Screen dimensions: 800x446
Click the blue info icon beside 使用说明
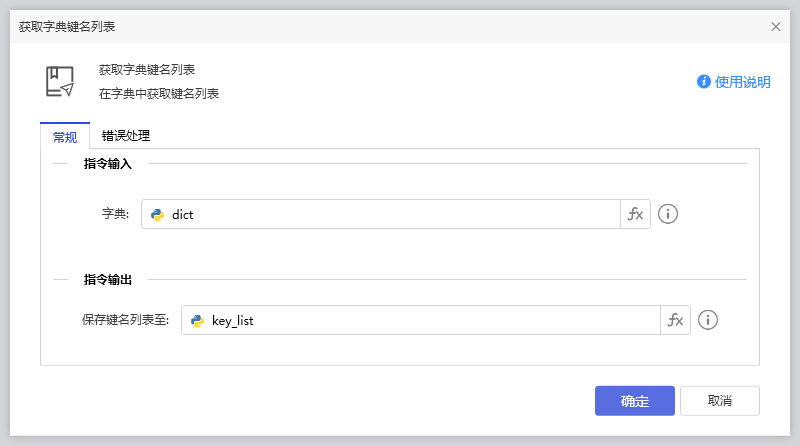coord(704,82)
